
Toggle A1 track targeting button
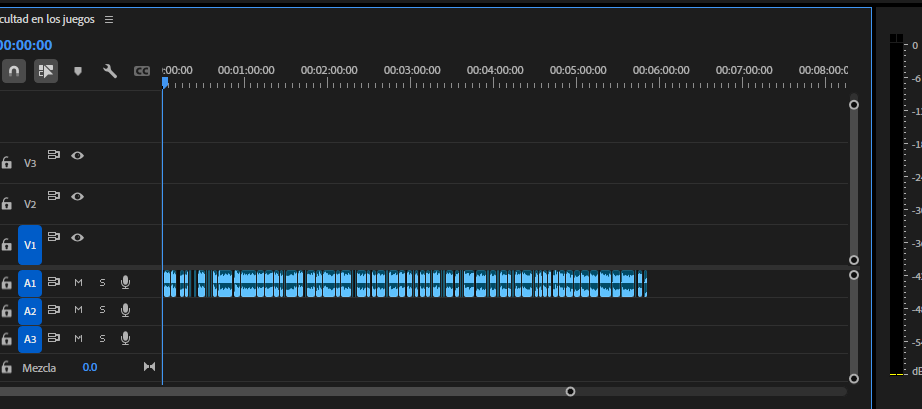[30, 283]
